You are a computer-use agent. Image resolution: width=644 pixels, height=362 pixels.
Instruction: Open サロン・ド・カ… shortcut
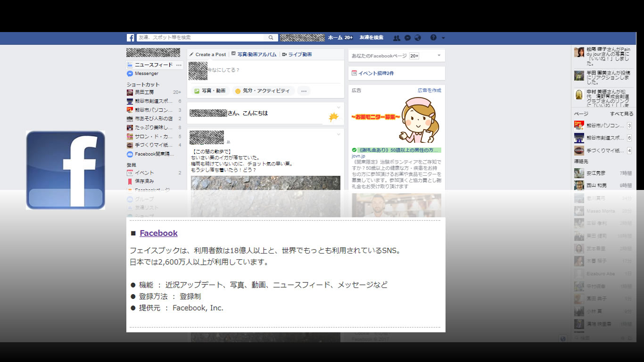click(x=154, y=136)
